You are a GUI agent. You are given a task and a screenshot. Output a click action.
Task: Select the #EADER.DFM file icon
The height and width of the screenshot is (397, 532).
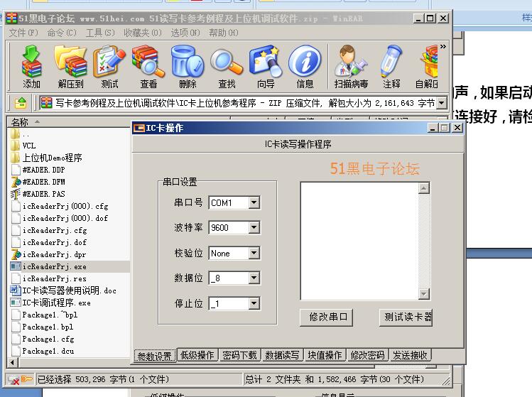[x=16, y=182]
